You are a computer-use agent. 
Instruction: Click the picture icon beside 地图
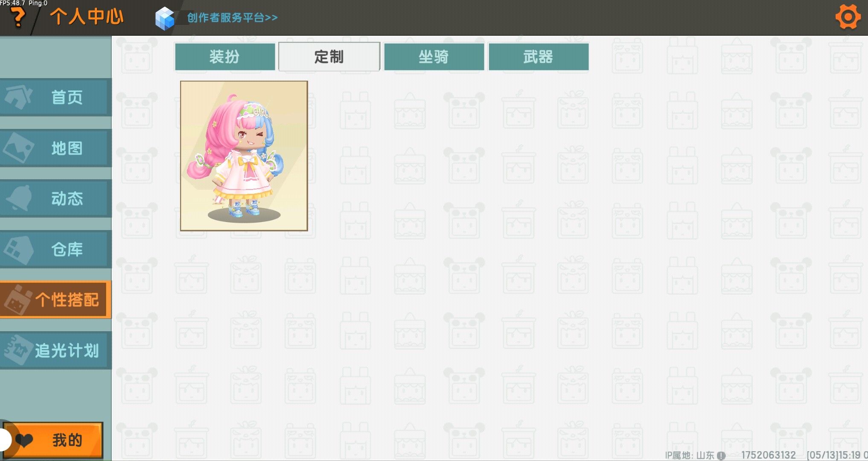pyautogui.click(x=18, y=148)
